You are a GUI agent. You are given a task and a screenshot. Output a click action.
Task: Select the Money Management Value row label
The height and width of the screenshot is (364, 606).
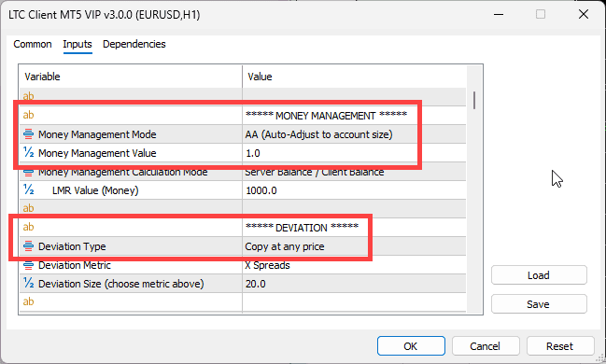97,153
